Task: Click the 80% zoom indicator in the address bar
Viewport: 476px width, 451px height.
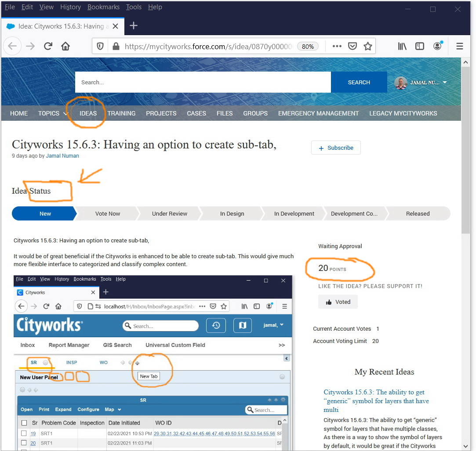Action: pos(308,46)
